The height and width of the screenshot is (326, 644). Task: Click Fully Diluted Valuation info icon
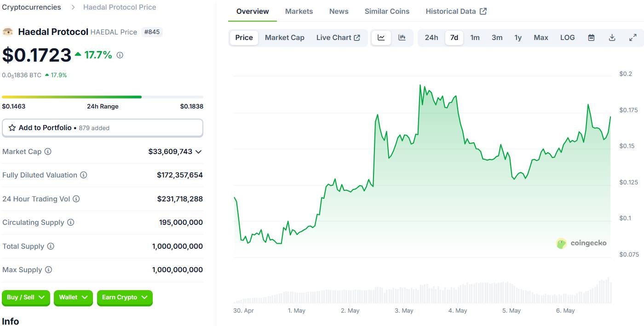click(x=84, y=175)
